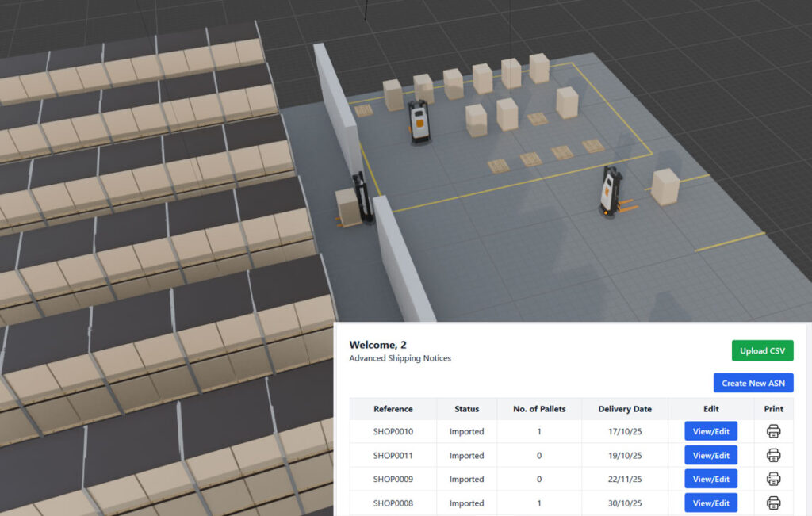
Task: Click the Edit column header
Action: pos(710,408)
